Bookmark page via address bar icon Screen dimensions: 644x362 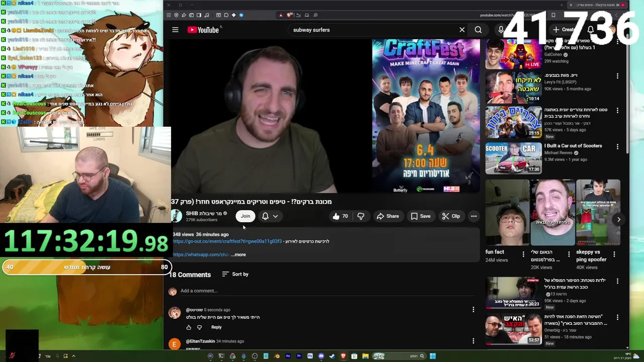tap(553, 15)
